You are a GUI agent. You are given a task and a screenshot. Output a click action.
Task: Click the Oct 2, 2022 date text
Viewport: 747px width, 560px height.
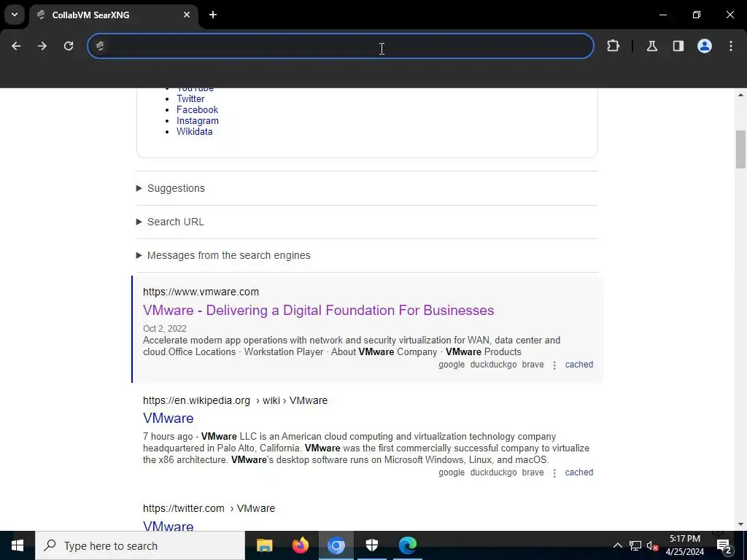coord(164,329)
